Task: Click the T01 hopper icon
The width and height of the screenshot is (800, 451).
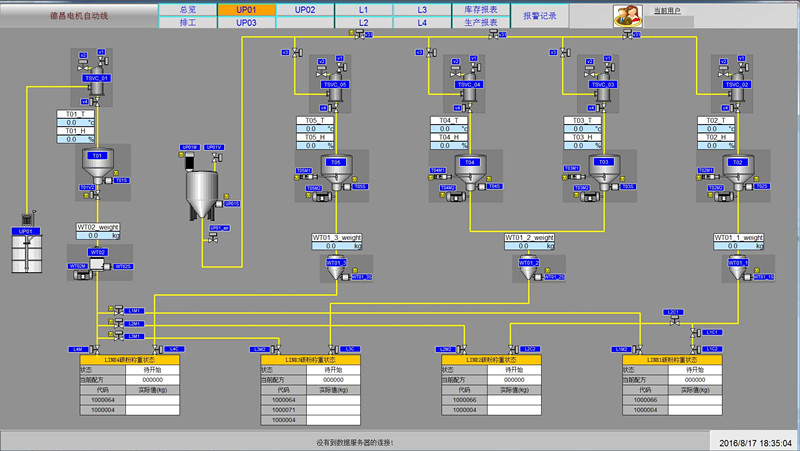Action: click(x=98, y=165)
